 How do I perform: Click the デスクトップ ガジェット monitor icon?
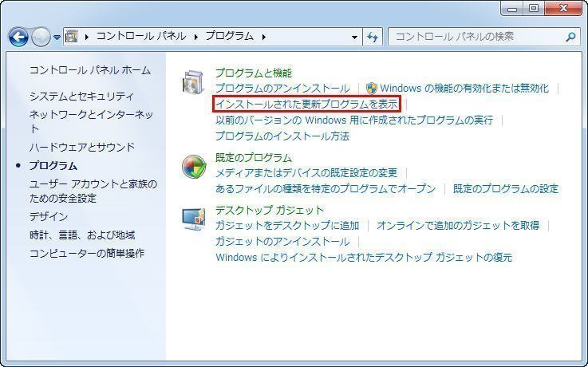(194, 219)
